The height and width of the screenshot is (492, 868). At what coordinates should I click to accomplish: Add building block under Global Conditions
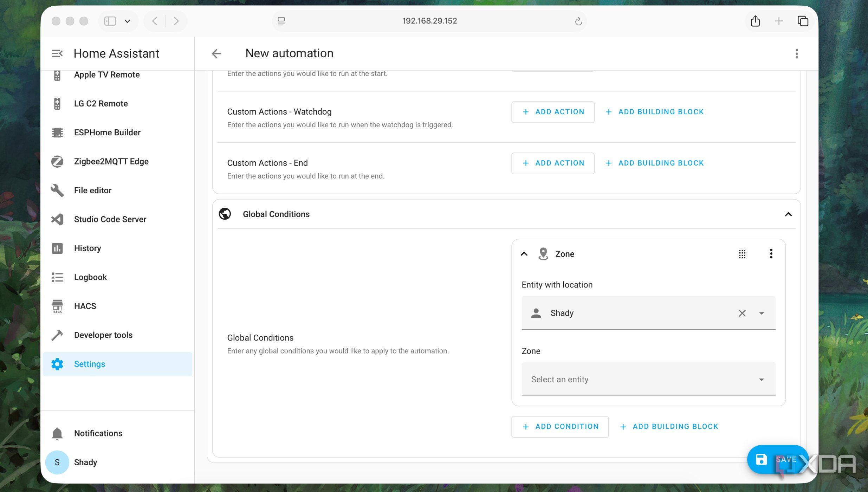[x=669, y=427]
